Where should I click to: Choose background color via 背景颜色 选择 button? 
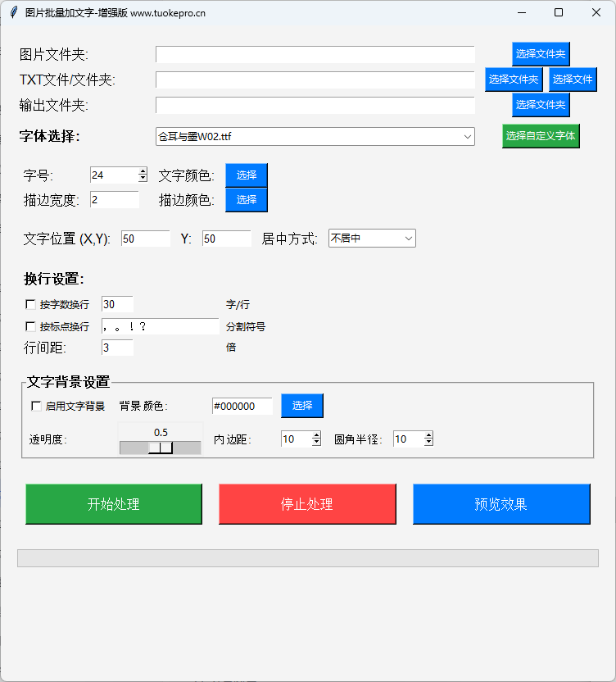point(302,406)
